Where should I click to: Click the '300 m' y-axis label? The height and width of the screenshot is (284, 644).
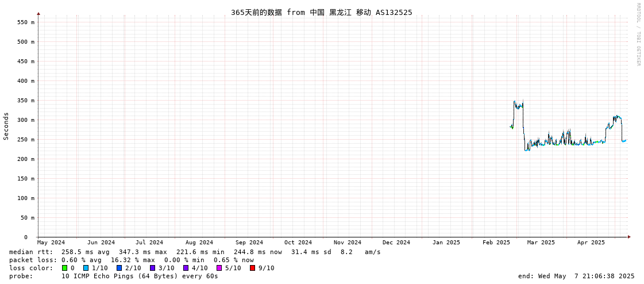coord(26,120)
